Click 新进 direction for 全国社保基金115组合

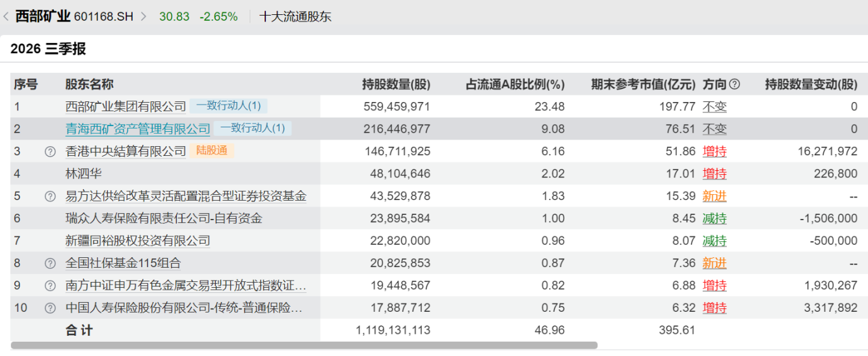click(x=715, y=263)
